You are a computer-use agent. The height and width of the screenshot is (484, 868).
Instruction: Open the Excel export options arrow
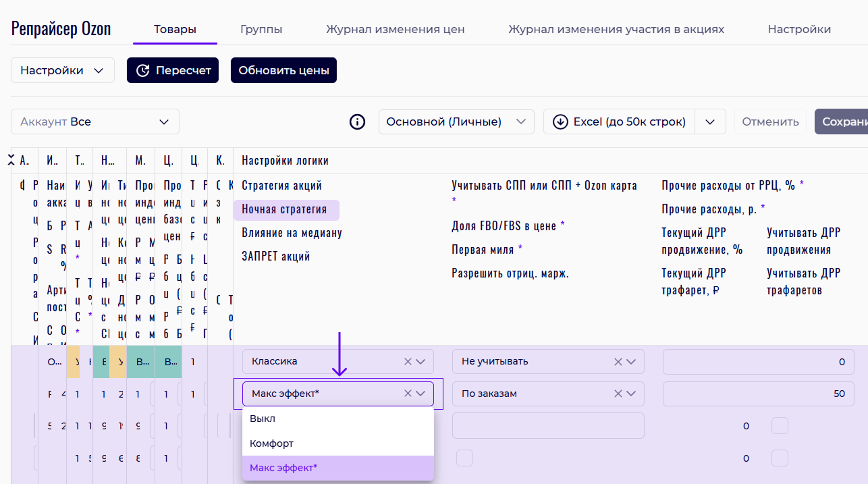710,122
